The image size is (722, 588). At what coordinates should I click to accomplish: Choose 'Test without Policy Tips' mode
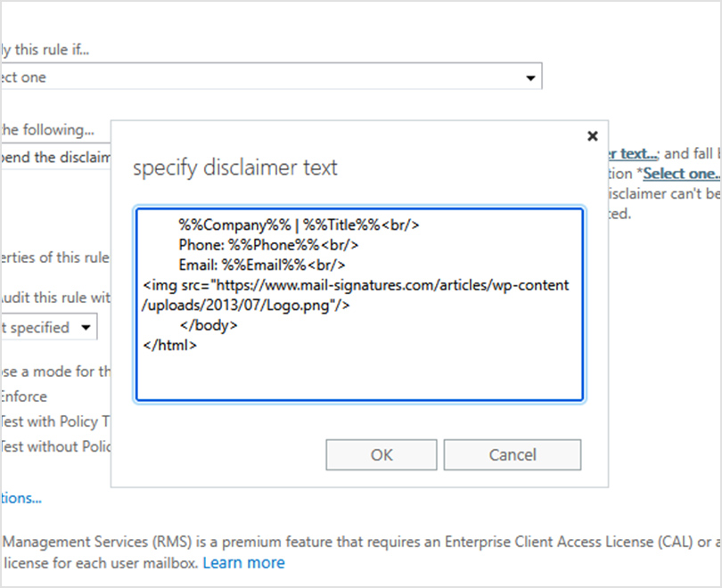click(53, 447)
